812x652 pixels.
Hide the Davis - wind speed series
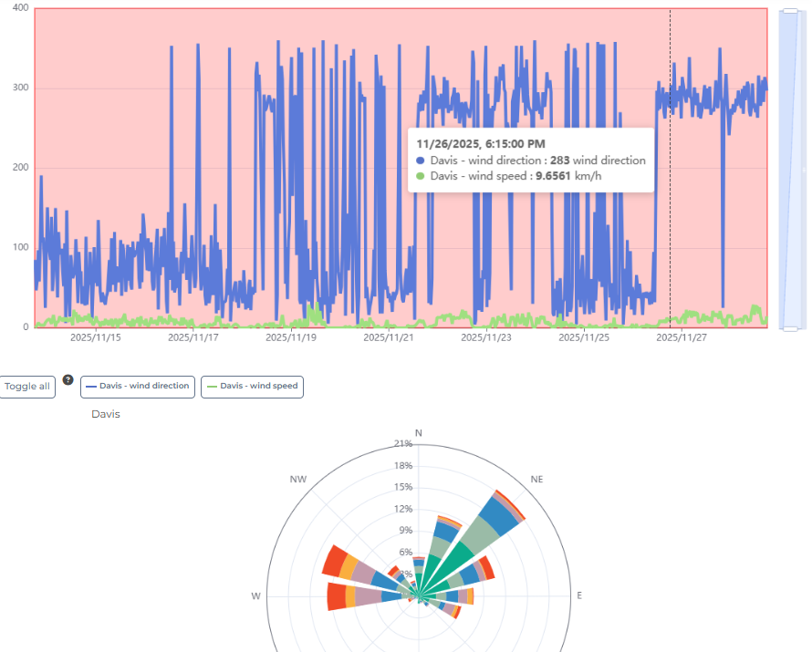point(251,387)
